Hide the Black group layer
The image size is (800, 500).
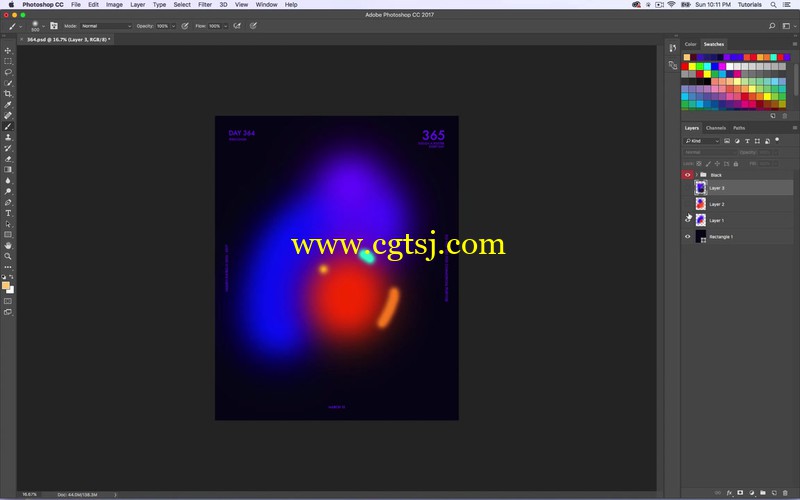(x=687, y=175)
